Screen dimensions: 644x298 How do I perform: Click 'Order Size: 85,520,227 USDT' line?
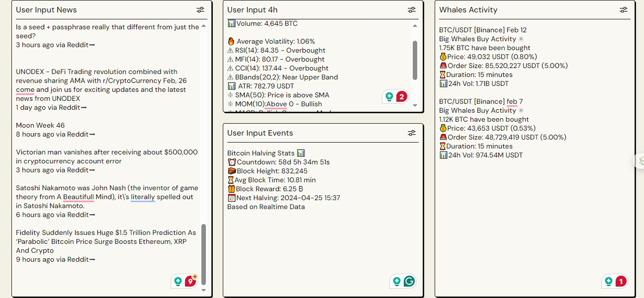pyautogui.click(x=503, y=66)
